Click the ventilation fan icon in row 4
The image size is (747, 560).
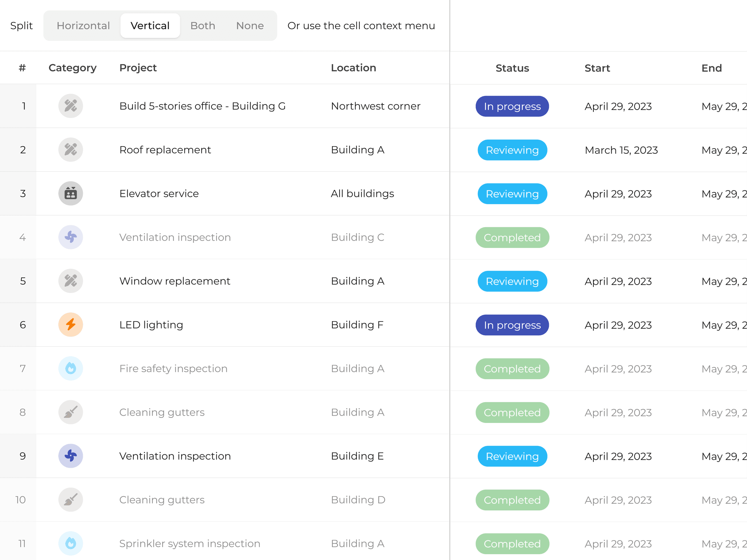coord(70,237)
